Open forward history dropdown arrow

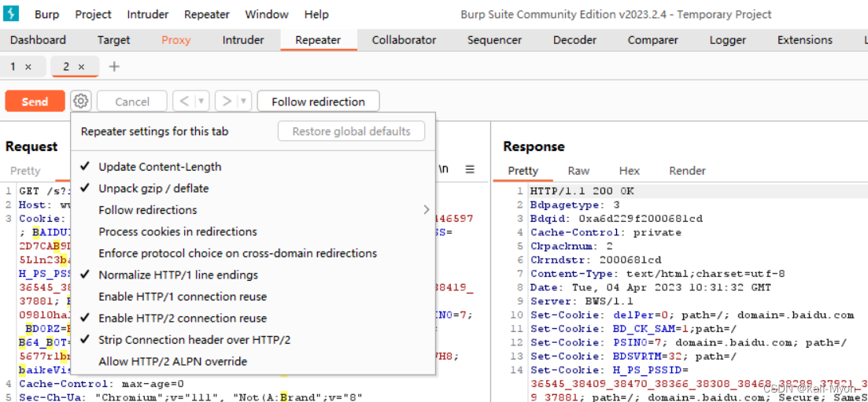(244, 101)
